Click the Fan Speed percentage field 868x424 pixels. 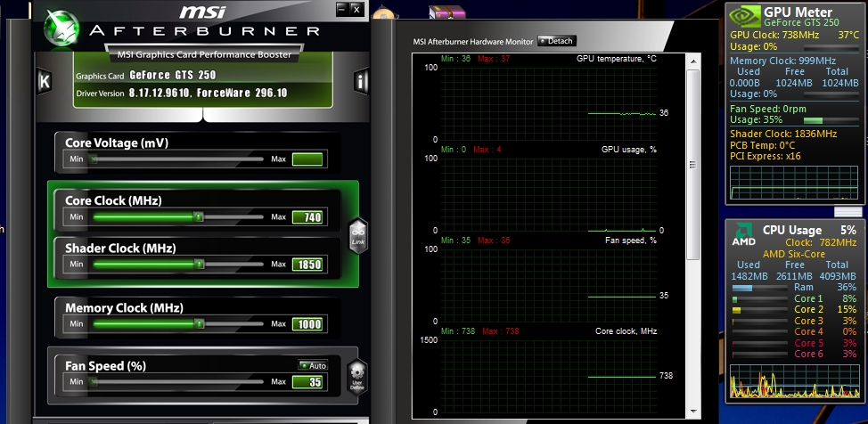pyautogui.click(x=307, y=382)
